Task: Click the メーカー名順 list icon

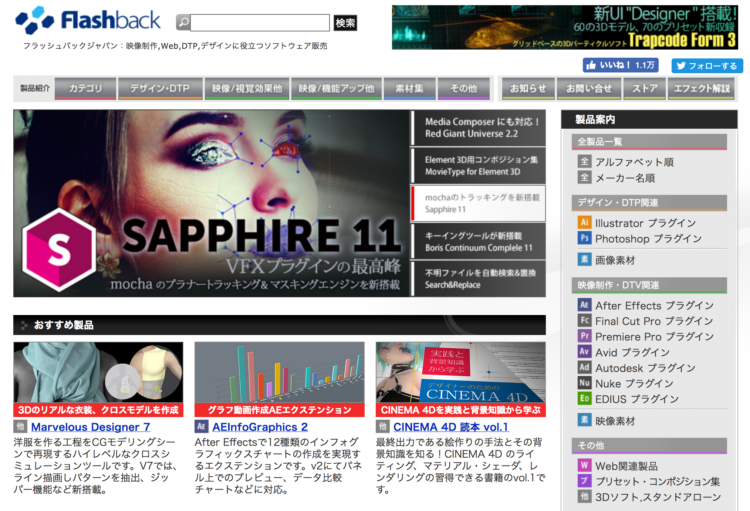Action: tap(584, 178)
